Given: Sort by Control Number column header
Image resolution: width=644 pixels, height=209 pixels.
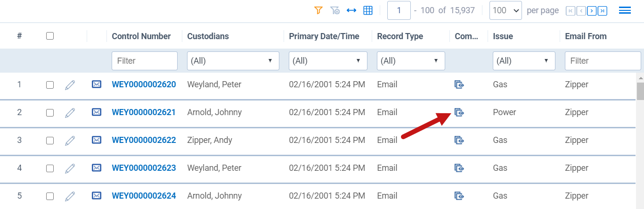Looking at the screenshot, I should coord(141,36).
